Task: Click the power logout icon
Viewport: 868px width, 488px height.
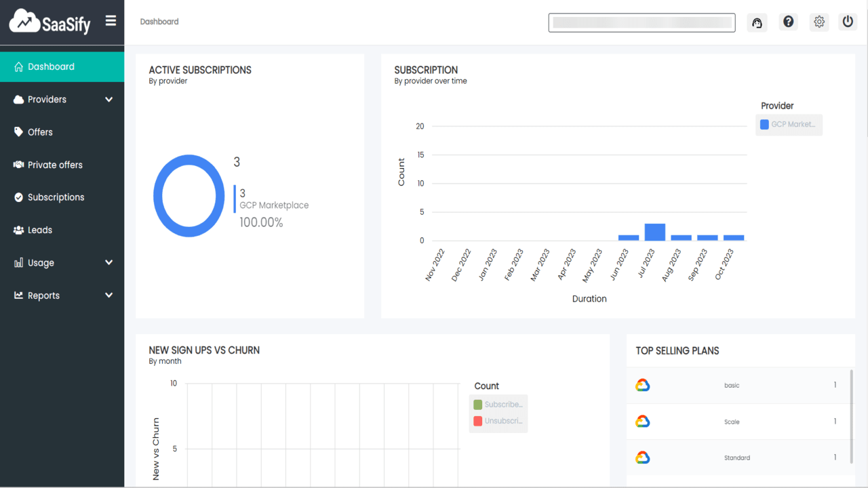Action: [848, 22]
